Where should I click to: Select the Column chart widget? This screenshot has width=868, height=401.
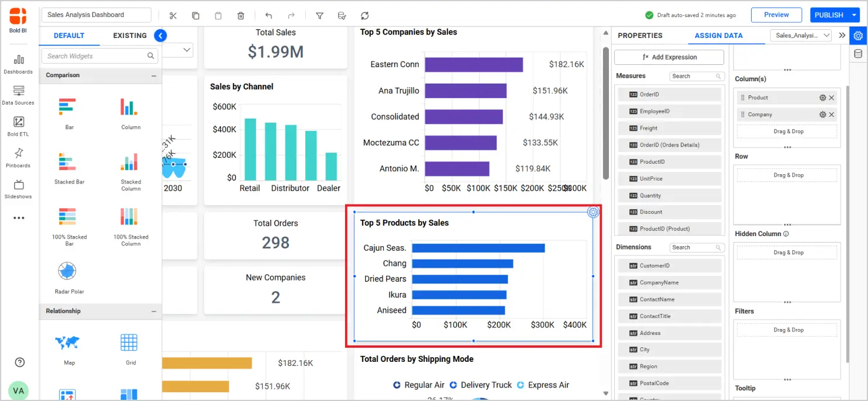tap(130, 113)
